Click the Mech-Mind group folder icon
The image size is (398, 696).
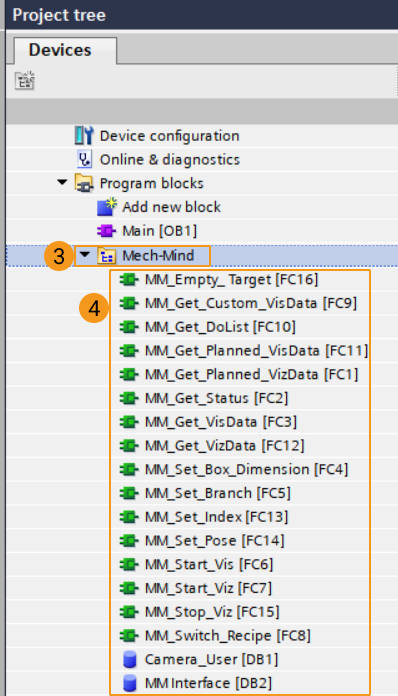click(106, 256)
